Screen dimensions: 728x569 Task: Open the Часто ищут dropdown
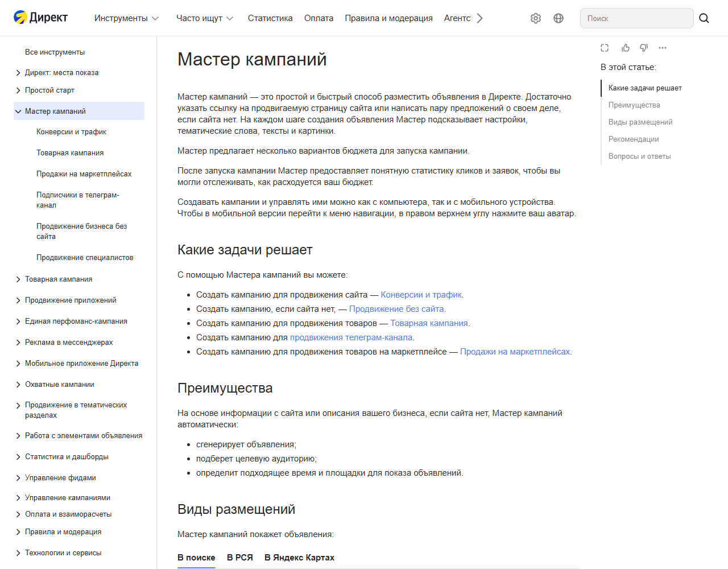(x=205, y=18)
